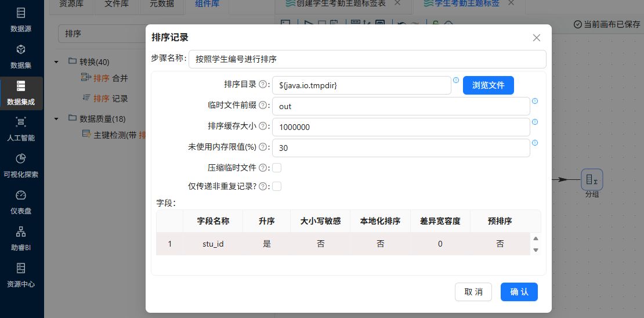Click variable info icon beside 未使用内存限值 field
Viewport: 644px width, 318px height.
click(535, 143)
